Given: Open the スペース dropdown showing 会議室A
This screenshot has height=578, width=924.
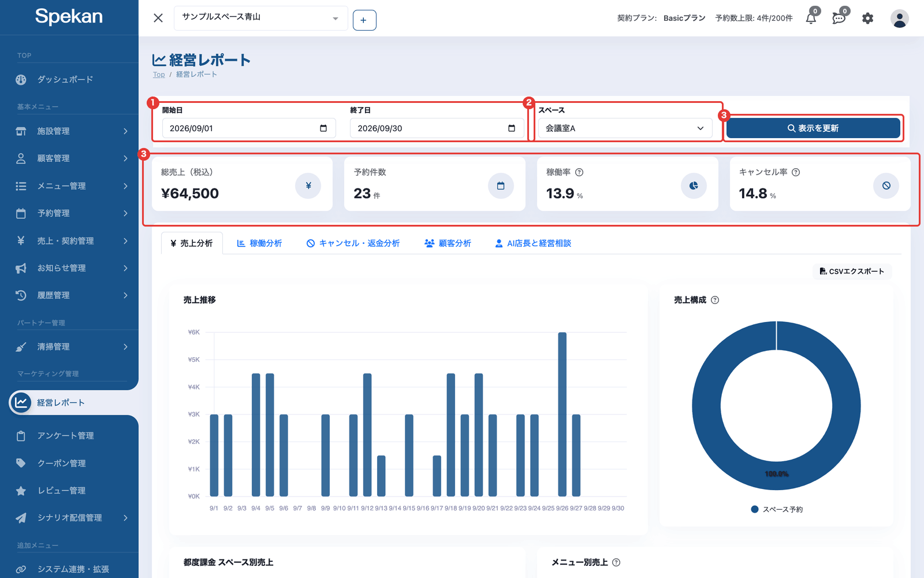Looking at the screenshot, I should 625,128.
